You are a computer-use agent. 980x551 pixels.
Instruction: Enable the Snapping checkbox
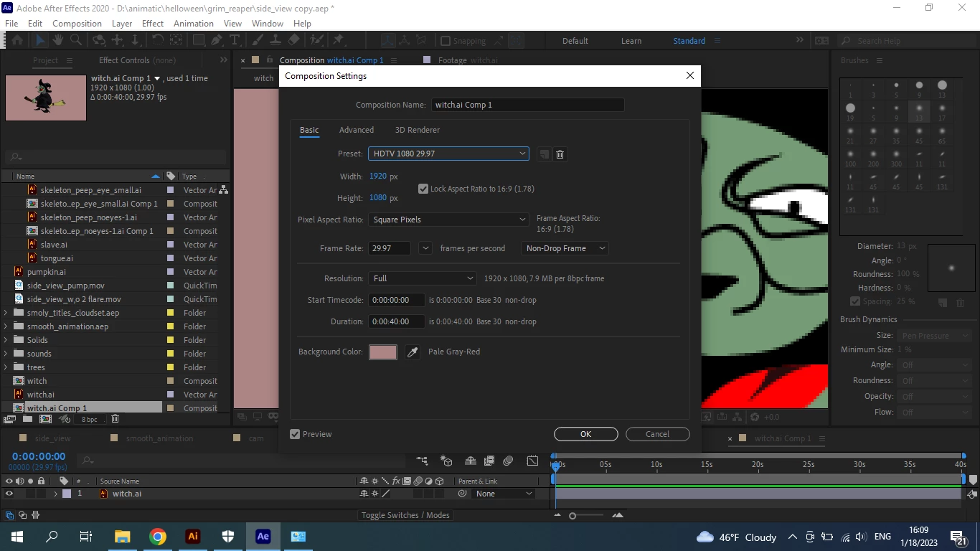point(446,41)
